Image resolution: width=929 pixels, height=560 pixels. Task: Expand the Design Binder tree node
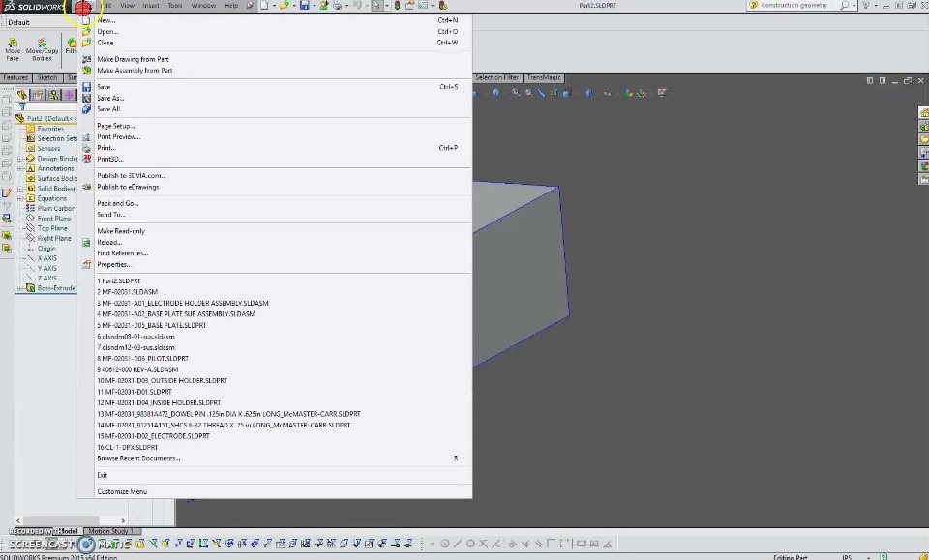(20, 159)
